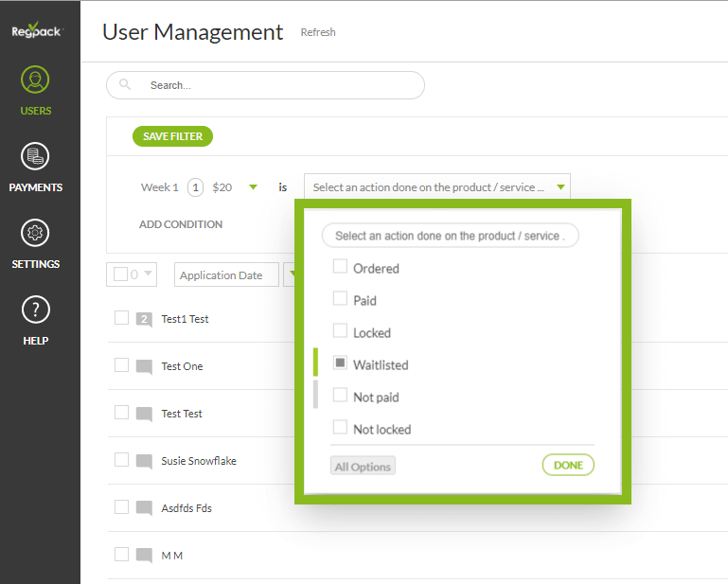Open message icon for Susie Snowflake
Screen dimensions: 728x584
144,461
